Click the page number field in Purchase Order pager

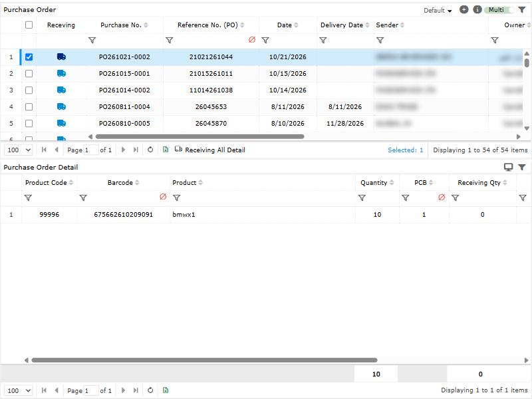click(x=91, y=150)
